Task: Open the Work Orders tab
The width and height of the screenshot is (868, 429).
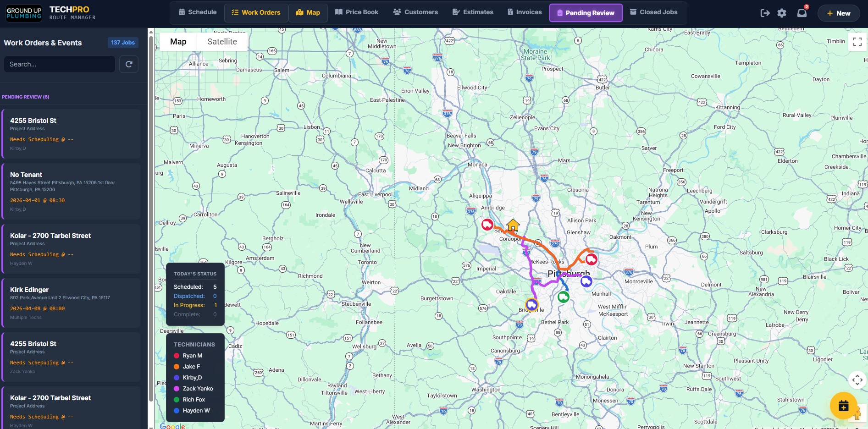Action: click(256, 13)
